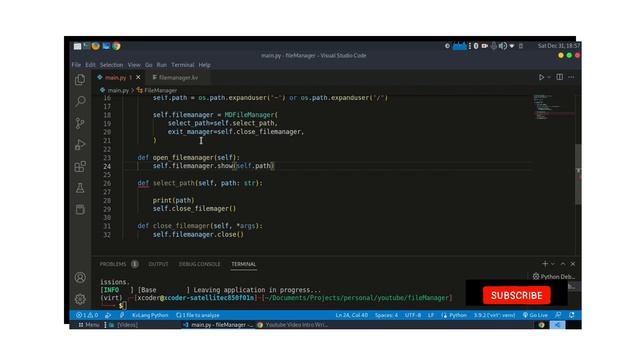Viewport: 640px width, 360px height.
Task: Add a new terminal with plus icon
Action: (545, 264)
